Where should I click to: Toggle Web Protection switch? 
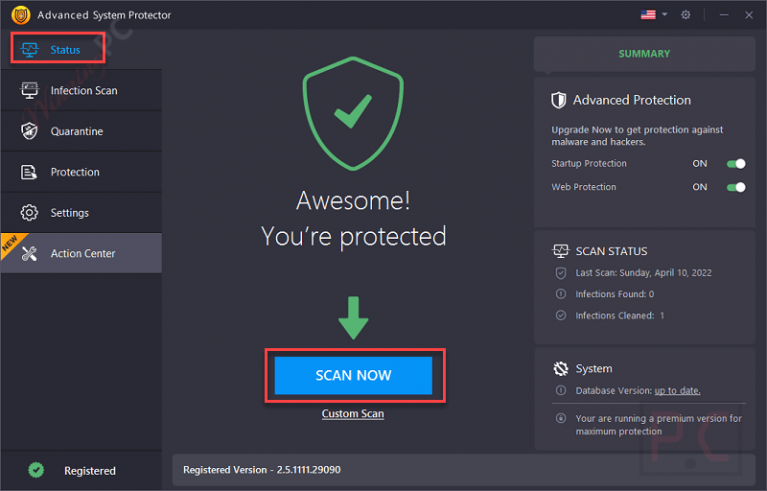tap(736, 187)
